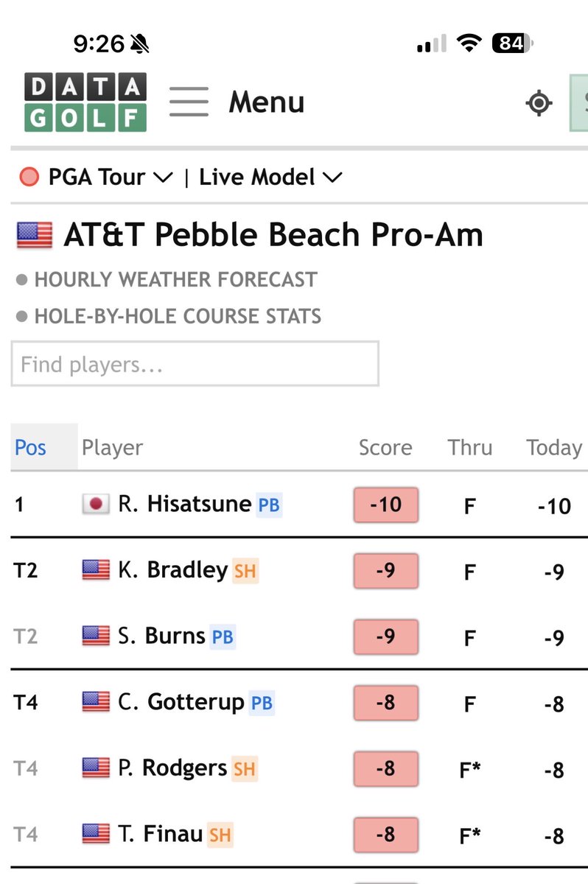Expand the PGA Tour dropdown
This screenshot has width=588, height=884.
[96, 178]
